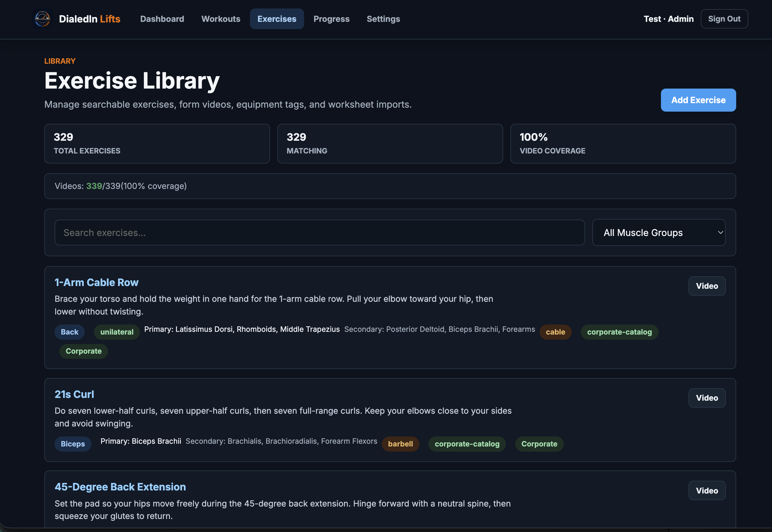Click Secondary: Brachialis muscles text
Viewport: 772px width, 532px height.
click(x=281, y=441)
